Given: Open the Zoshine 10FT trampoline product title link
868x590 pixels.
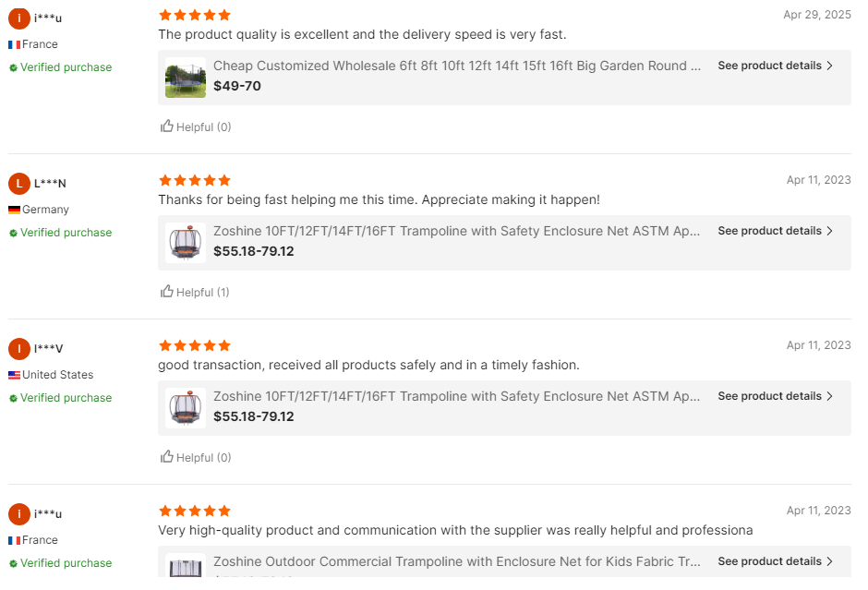Looking at the screenshot, I should tap(455, 231).
